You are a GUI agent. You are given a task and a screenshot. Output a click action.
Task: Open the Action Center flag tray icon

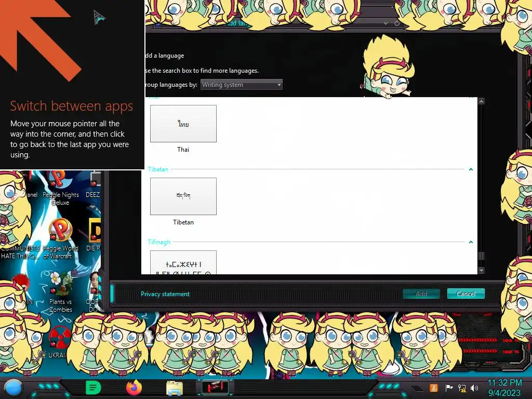(449, 388)
